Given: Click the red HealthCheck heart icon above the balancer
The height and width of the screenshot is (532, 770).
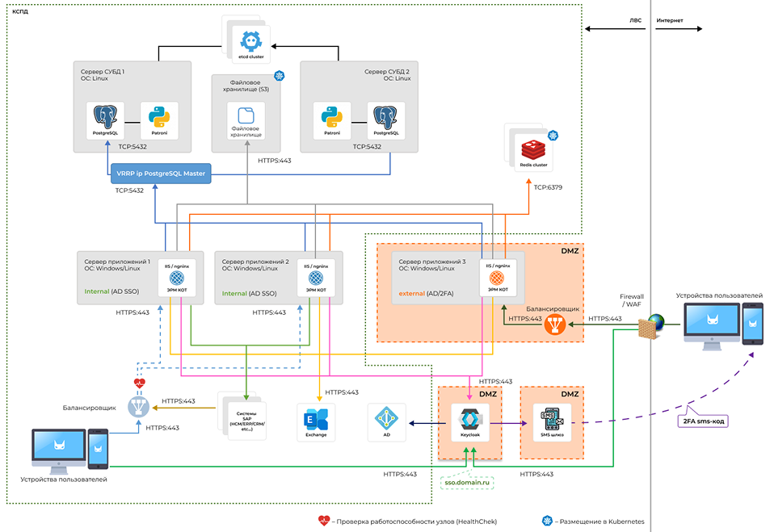Looking at the screenshot, I should [140, 383].
